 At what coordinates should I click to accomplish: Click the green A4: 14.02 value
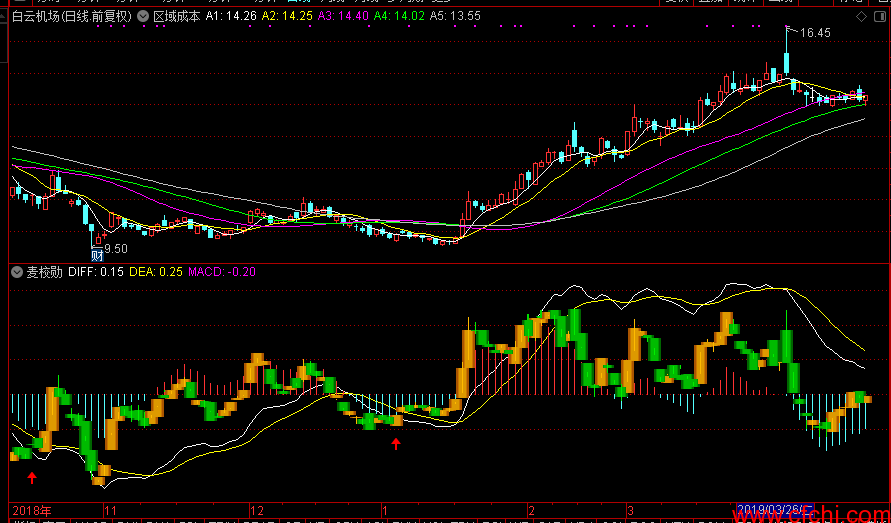pos(399,16)
